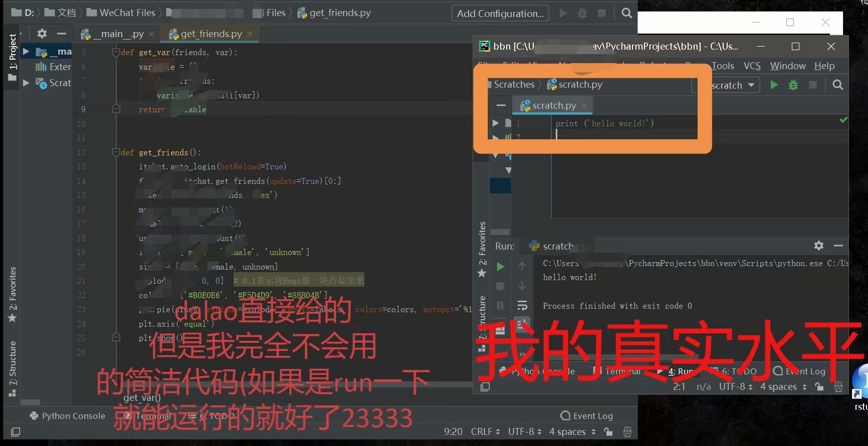Open the Tools menu in bbn window
This screenshot has height=446, width=868.
[x=723, y=66]
